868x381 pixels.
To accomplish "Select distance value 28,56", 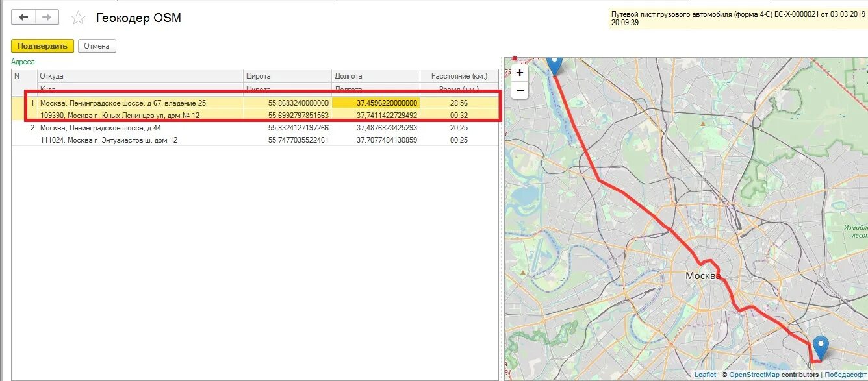I will pos(459,103).
